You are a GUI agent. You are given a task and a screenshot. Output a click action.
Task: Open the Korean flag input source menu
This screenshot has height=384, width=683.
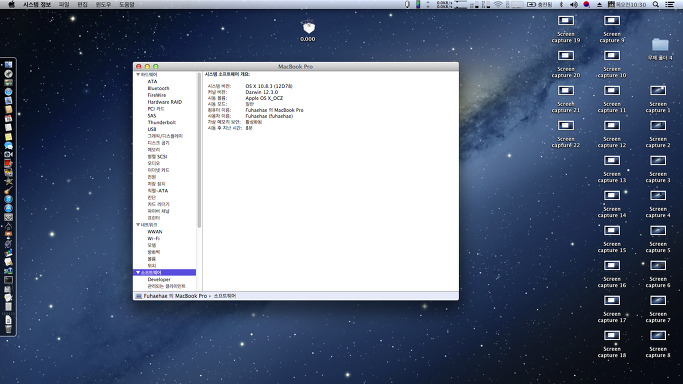tap(586, 4)
